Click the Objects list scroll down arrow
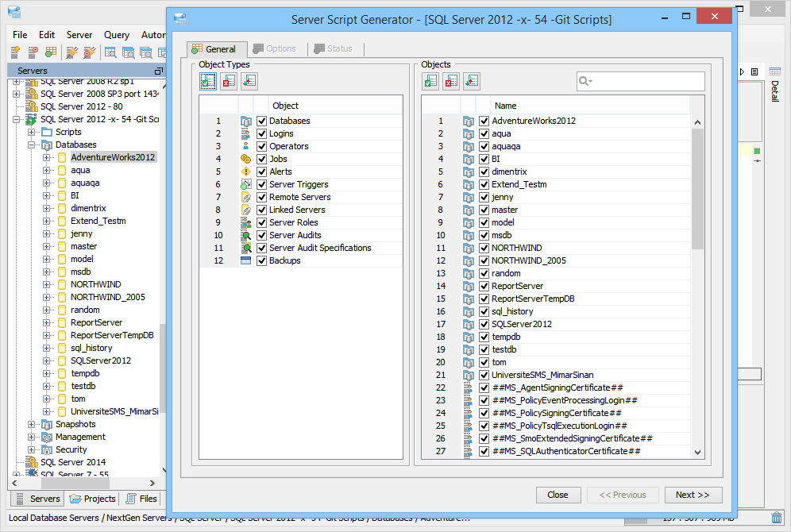The height and width of the screenshot is (532, 791). tap(697, 453)
